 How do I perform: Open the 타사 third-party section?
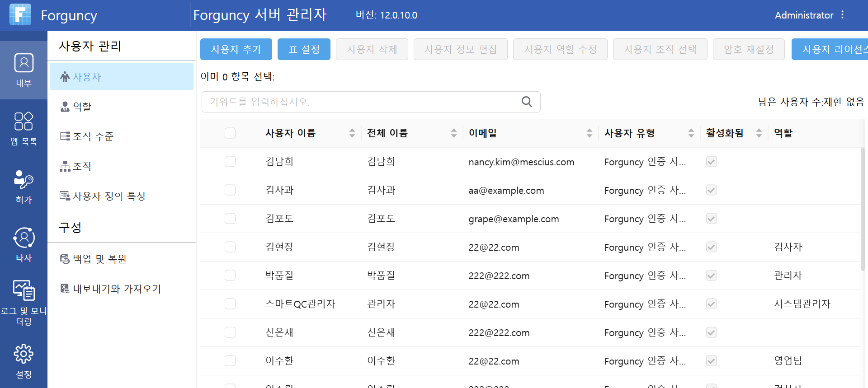point(24,245)
